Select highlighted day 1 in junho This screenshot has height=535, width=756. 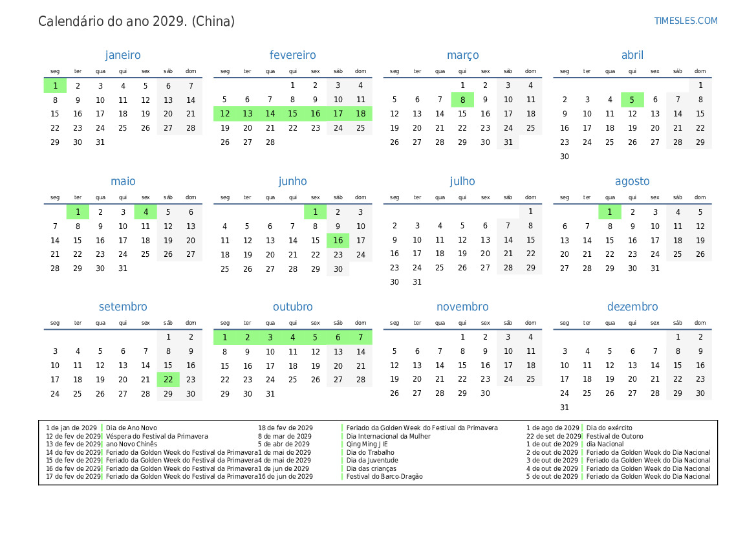pyautogui.click(x=316, y=212)
